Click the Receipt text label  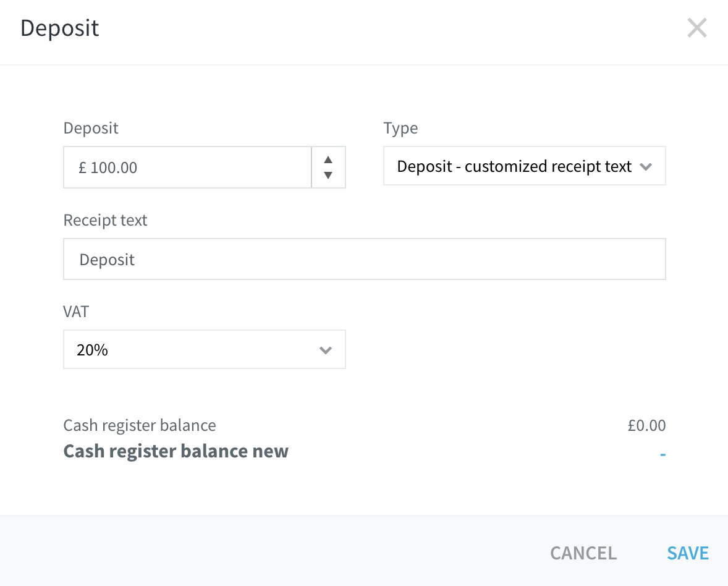[105, 220]
